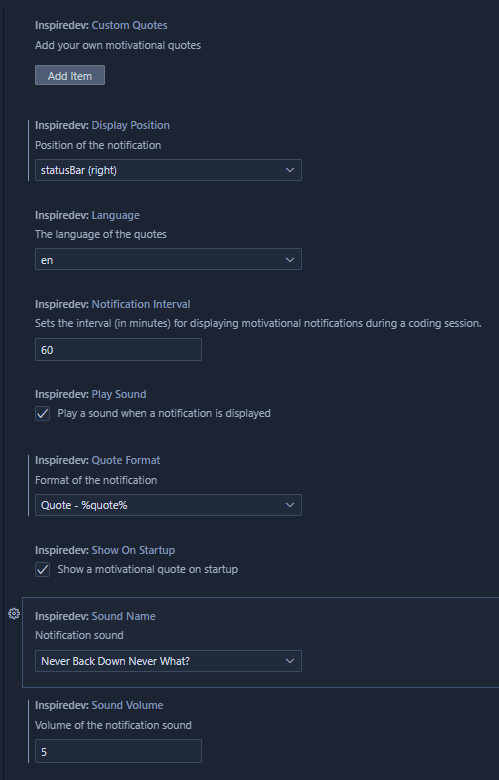This screenshot has height=780, width=499.
Task: Click the Display Position dropdown chevron
Action: [290, 170]
